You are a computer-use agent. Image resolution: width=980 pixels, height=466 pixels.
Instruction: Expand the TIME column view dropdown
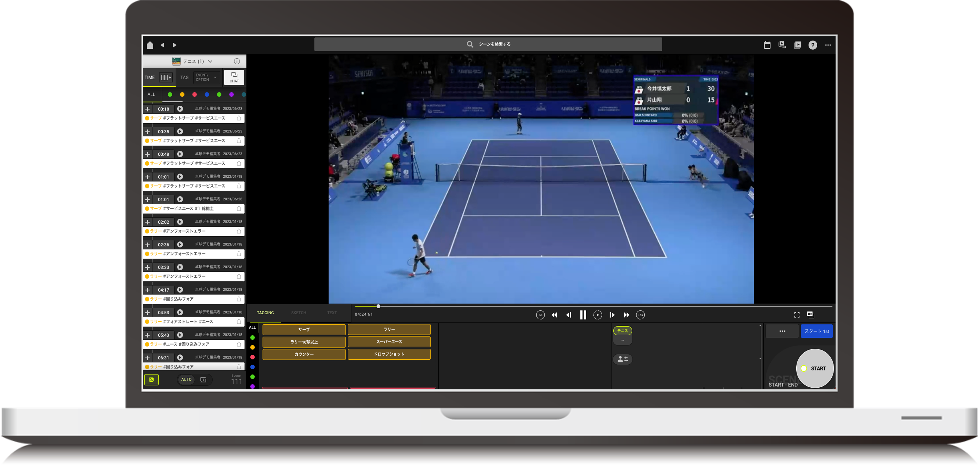pos(166,78)
